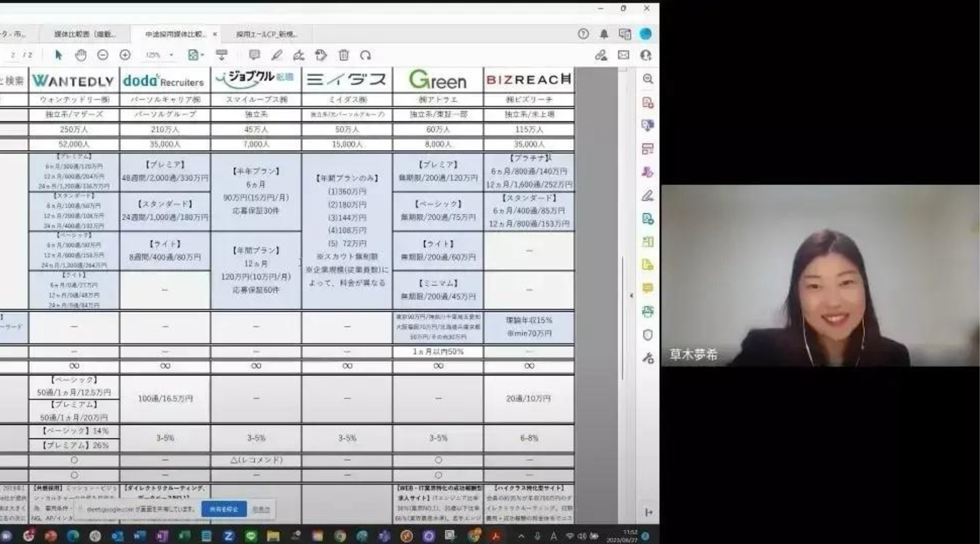Viewport: 980px width, 544px height.
Task: Click the 100通/16.5万円 cell
Action: tap(165, 398)
